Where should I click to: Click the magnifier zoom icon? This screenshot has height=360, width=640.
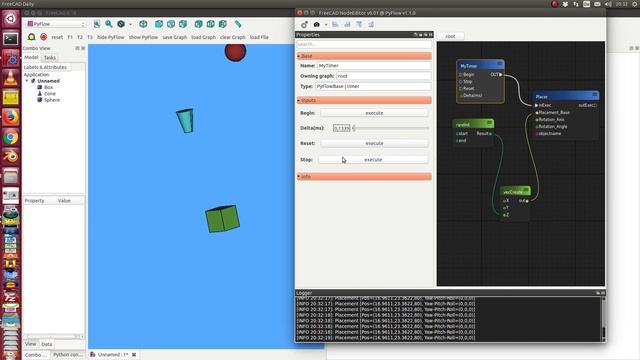[109, 24]
